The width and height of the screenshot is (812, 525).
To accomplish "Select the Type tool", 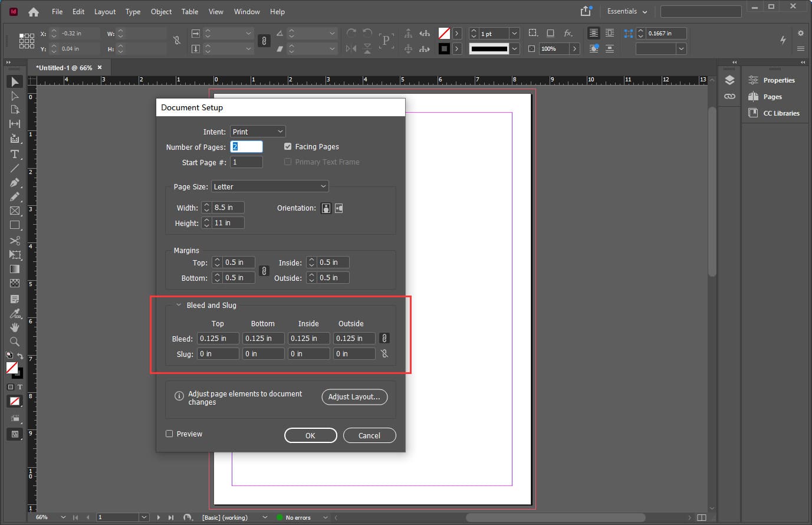I will point(15,153).
